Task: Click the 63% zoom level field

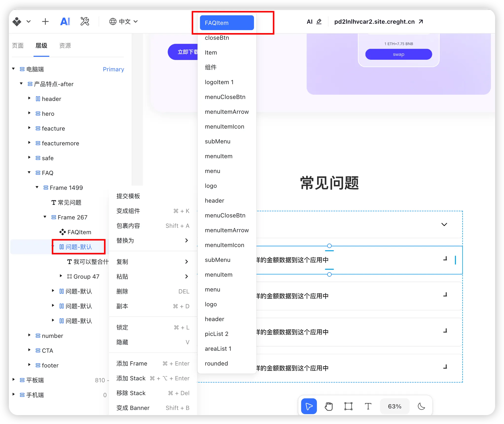Action: click(x=395, y=406)
